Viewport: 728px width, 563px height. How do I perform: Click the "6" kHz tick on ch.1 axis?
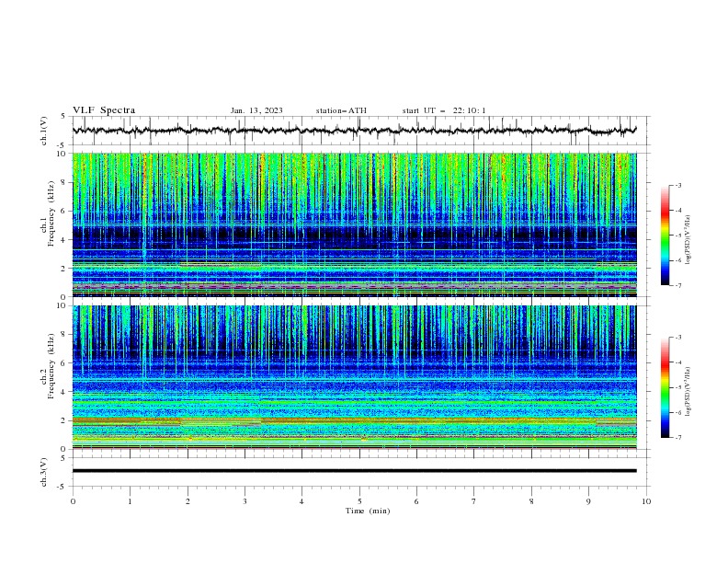tap(63, 212)
